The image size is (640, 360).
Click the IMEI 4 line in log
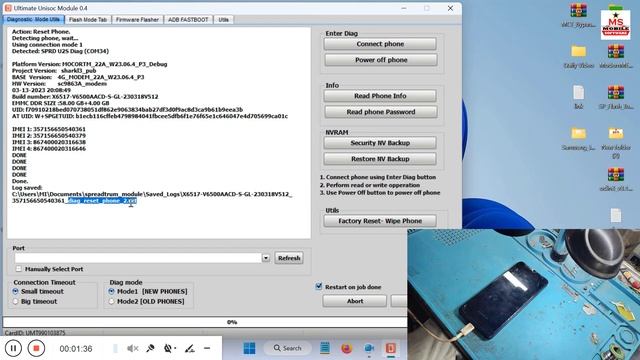click(49, 149)
